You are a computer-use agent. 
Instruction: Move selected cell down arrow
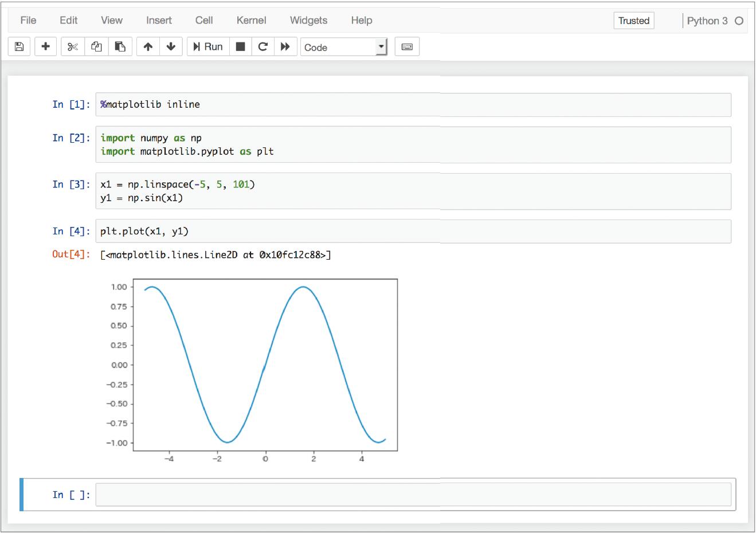coord(171,47)
